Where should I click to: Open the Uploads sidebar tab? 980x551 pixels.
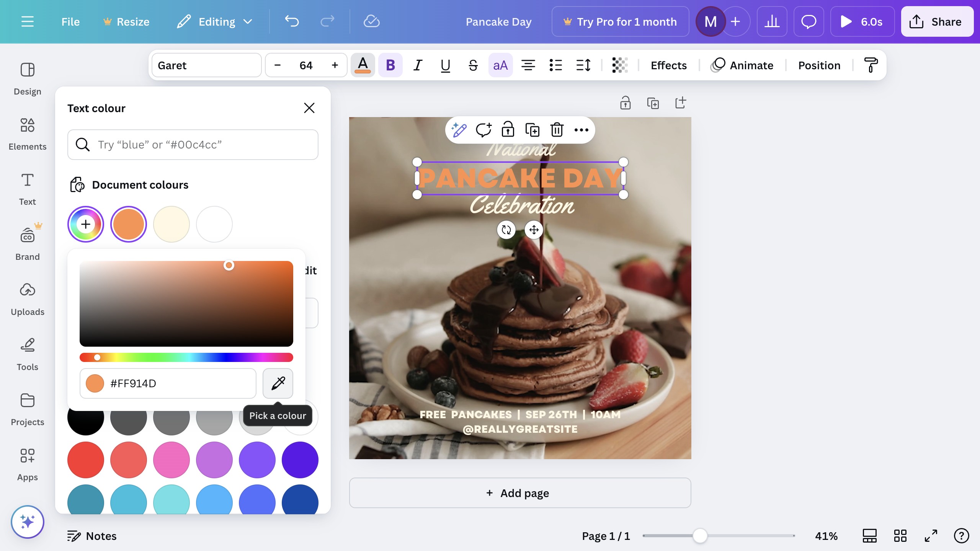pyautogui.click(x=28, y=300)
